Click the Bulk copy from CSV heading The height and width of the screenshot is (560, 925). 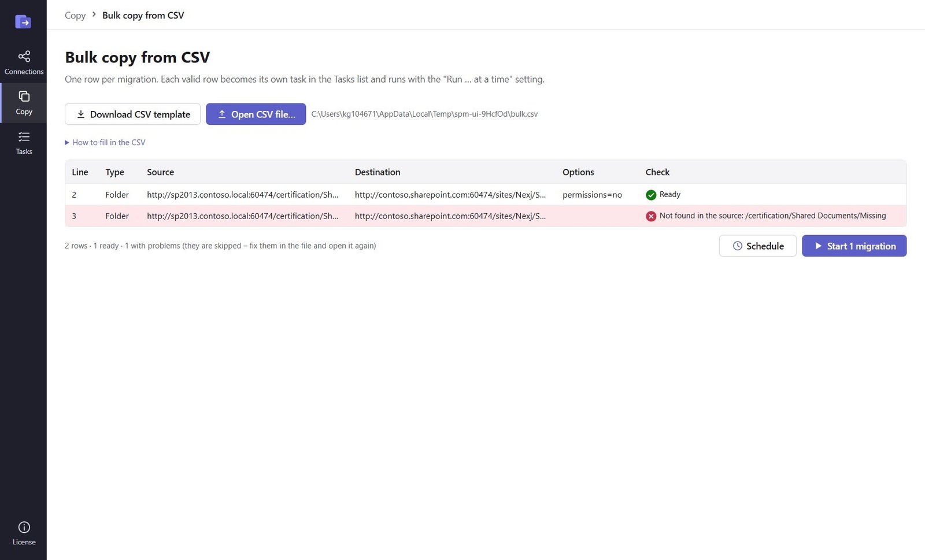pos(137,57)
